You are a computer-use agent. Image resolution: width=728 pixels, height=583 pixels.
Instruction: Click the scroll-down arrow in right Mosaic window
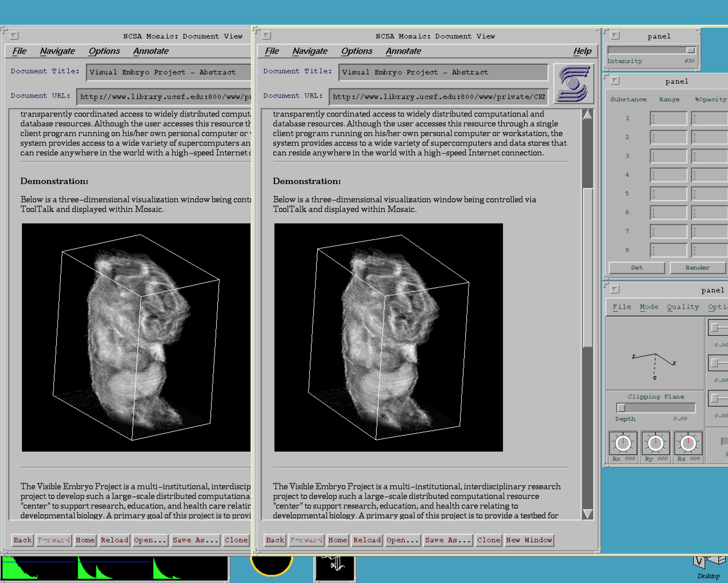coord(587,514)
